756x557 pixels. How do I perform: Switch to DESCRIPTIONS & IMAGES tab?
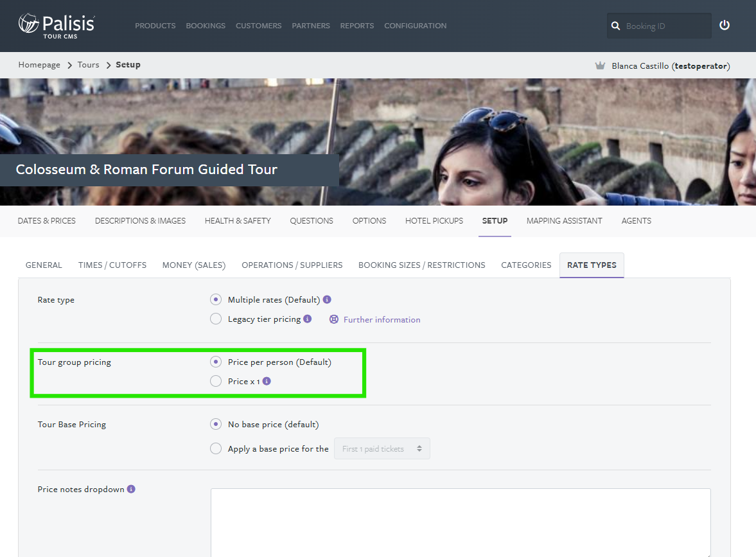pos(140,221)
